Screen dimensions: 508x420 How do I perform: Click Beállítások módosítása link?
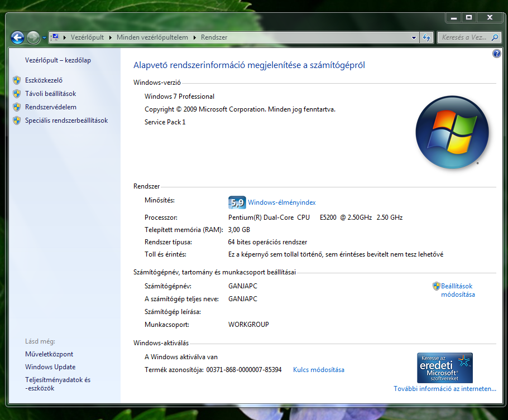pyautogui.click(x=457, y=290)
